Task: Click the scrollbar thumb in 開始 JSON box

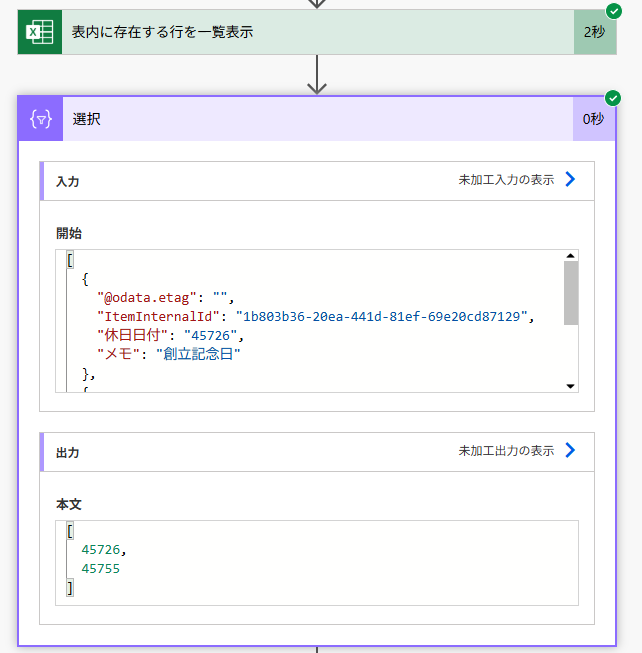Action: (571, 293)
